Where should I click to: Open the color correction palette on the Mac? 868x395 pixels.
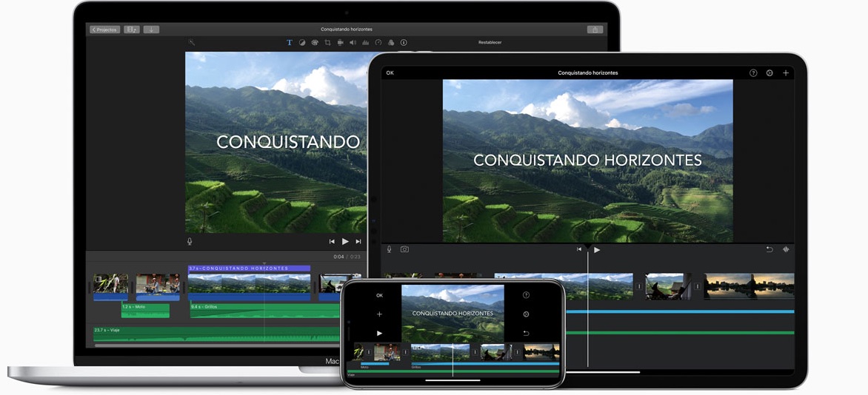[x=315, y=43]
